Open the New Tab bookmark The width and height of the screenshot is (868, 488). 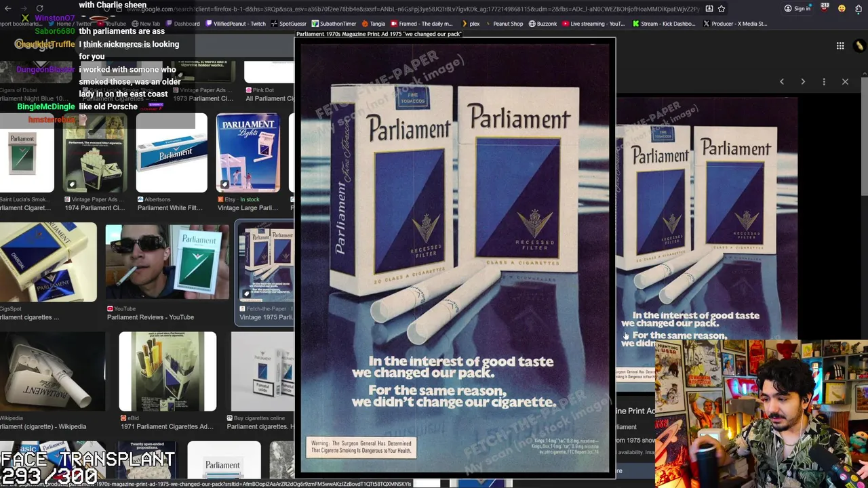pyautogui.click(x=145, y=24)
